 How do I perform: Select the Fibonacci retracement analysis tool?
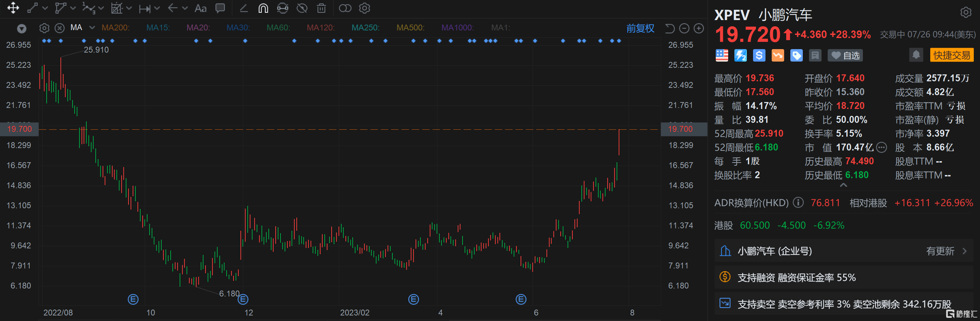tap(117, 8)
